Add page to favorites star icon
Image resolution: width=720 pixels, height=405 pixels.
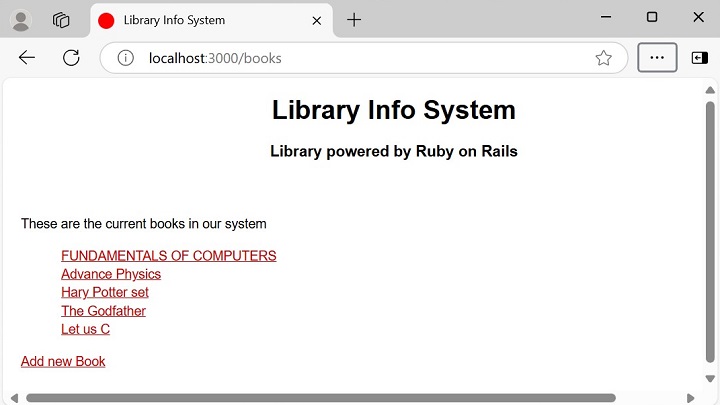coord(603,58)
